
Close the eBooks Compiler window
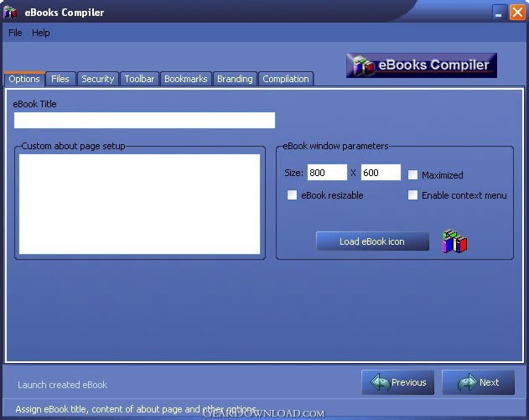tap(517, 13)
